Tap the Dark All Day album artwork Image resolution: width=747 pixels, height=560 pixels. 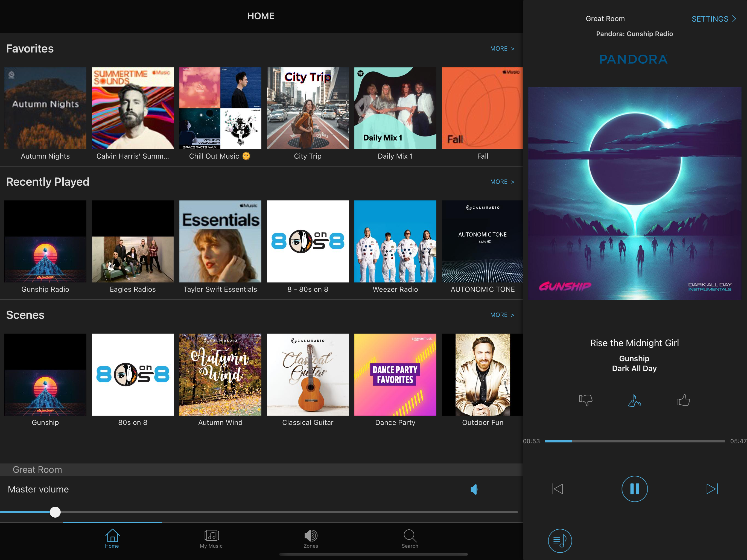(x=635, y=194)
